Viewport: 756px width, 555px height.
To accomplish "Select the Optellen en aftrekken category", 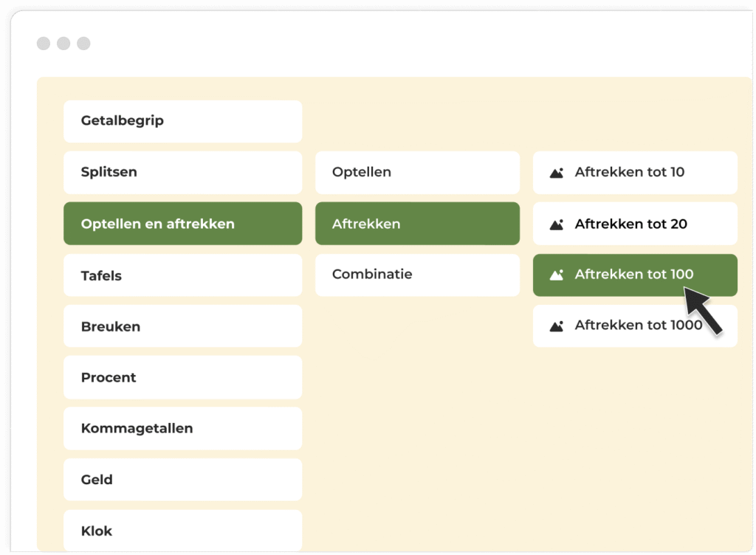I will click(x=182, y=224).
